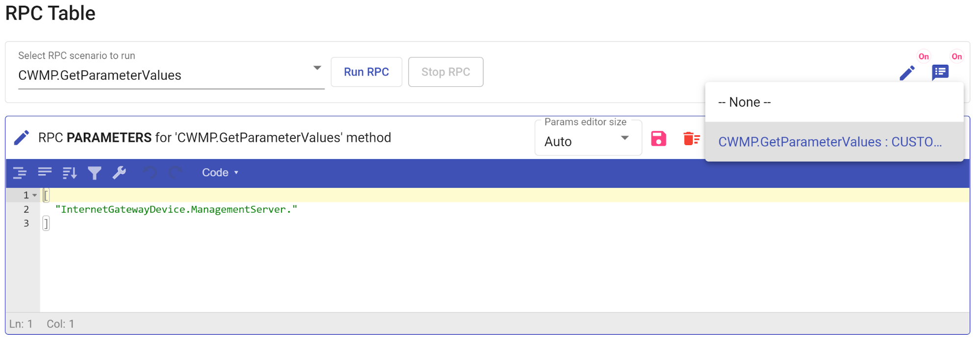The height and width of the screenshot is (344, 980).
Task: Click the undo arrow in editor toolbar
Action: click(x=150, y=172)
